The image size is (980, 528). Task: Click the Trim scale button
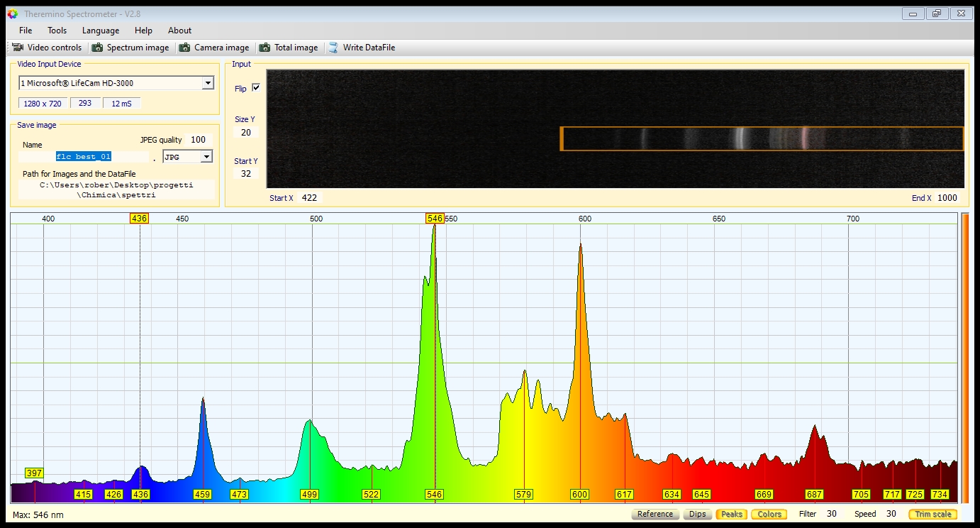932,514
